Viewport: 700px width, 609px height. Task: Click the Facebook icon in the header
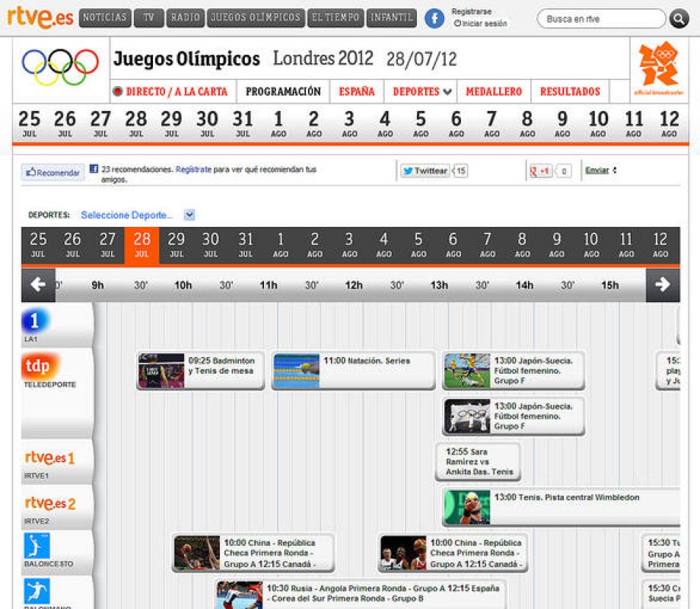pos(434,19)
